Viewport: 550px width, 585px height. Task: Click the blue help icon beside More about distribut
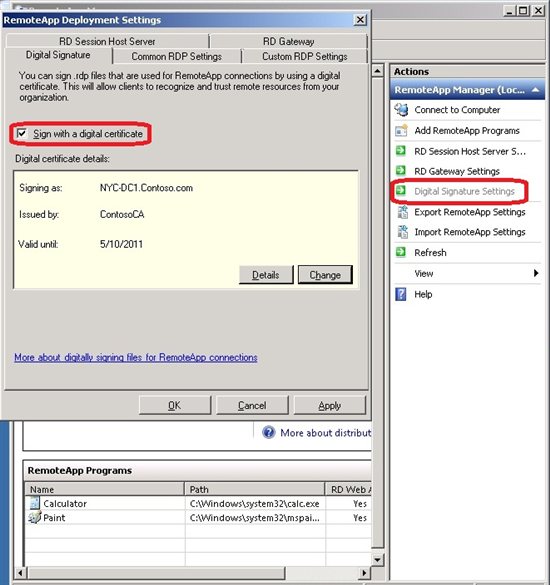(x=268, y=432)
